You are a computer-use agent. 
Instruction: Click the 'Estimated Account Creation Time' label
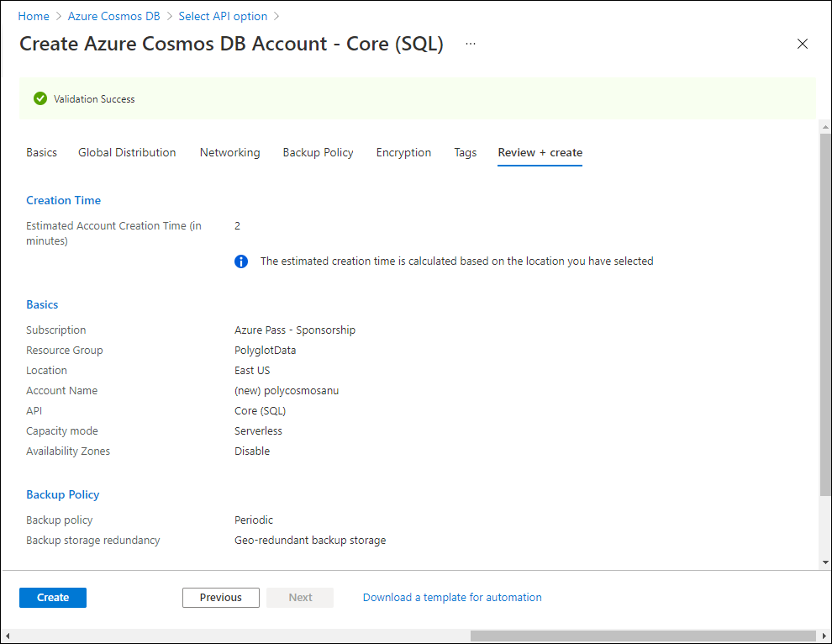click(113, 233)
